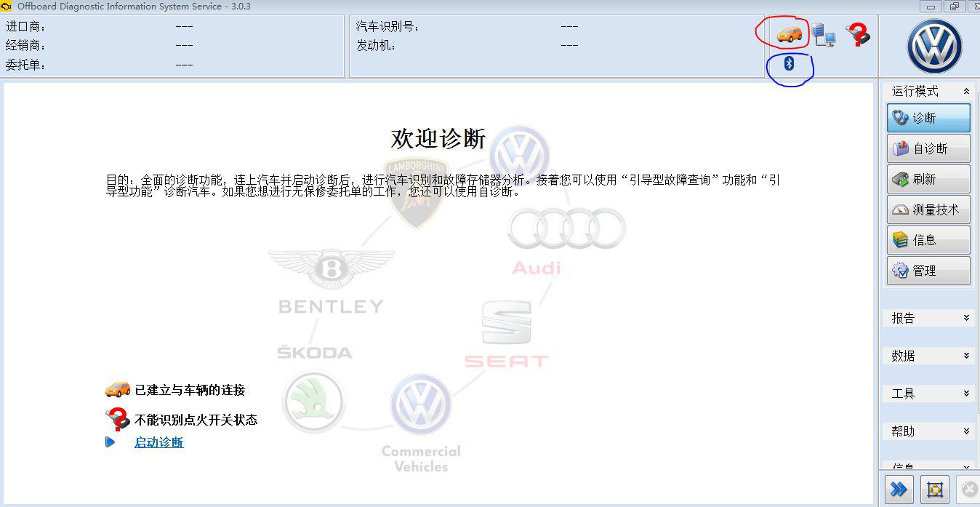Open the 测量技术 measurement mode
980x507 pixels.
(x=928, y=209)
